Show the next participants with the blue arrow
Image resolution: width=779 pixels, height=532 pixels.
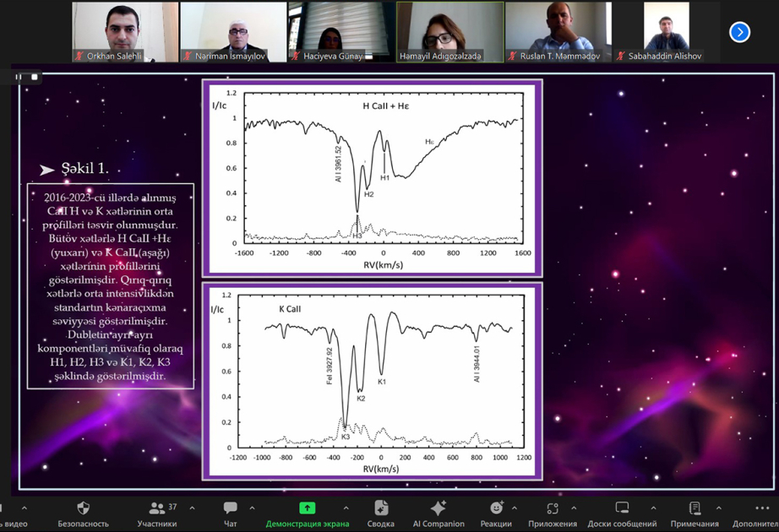(x=740, y=32)
